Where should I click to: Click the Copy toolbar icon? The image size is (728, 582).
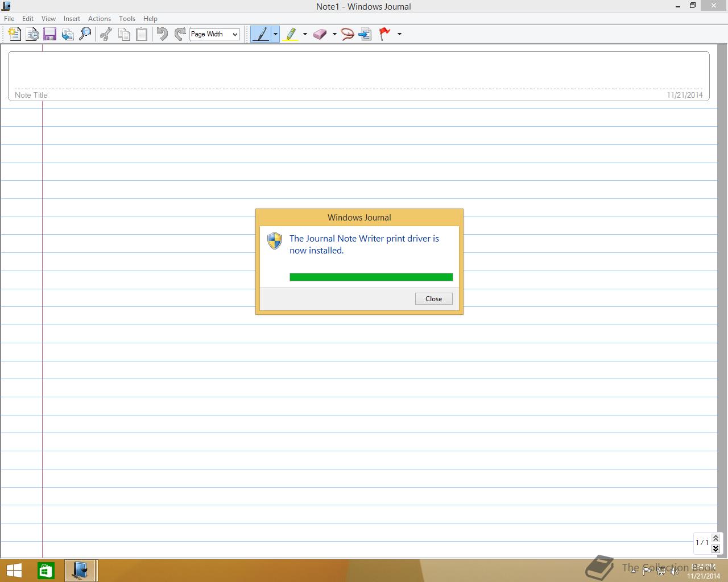[123, 34]
